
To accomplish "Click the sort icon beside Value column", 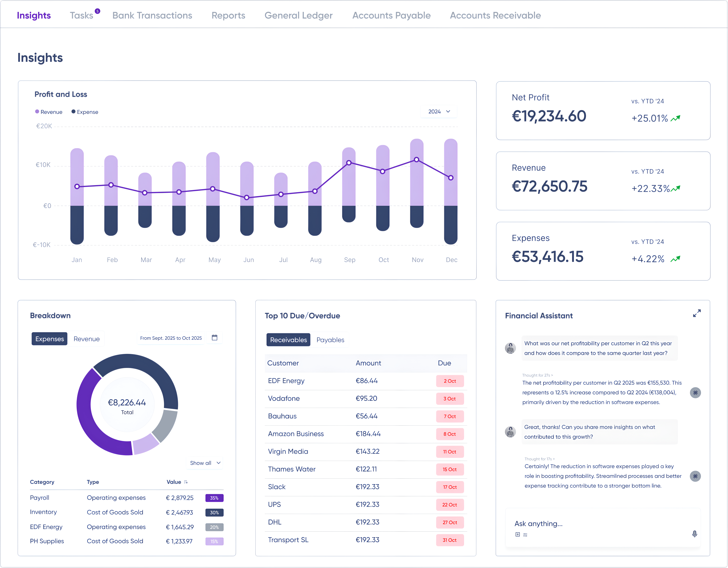I will click(186, 482).
